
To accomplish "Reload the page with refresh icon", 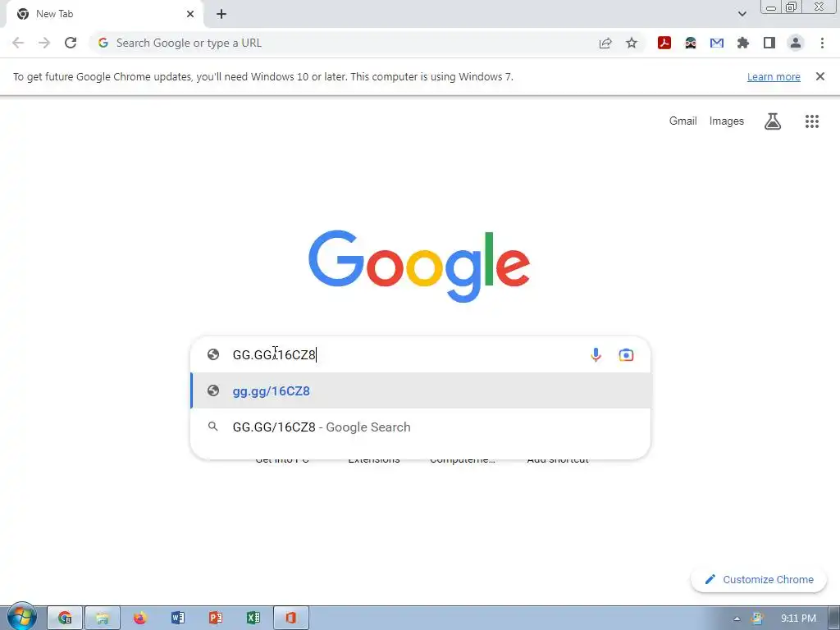I will pos(71,43).
